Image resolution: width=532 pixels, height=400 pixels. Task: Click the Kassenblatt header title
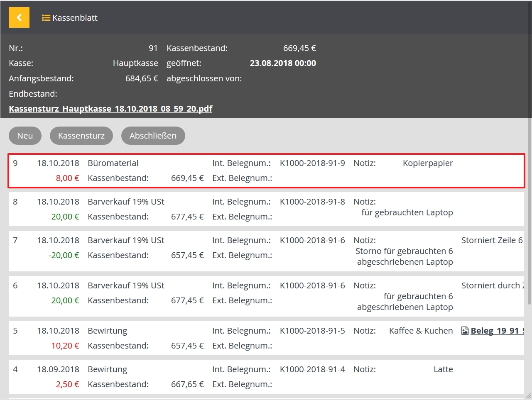point(75,18)
